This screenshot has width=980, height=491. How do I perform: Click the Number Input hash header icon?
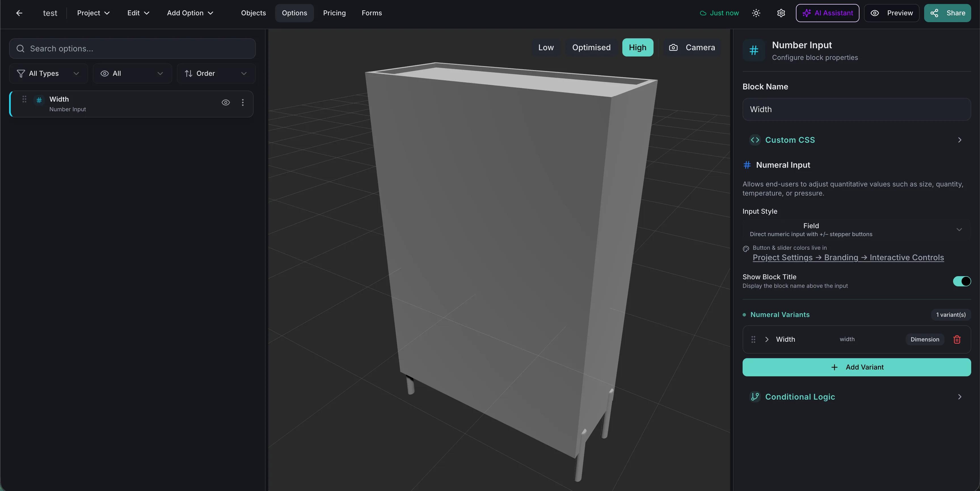(754, 50)
